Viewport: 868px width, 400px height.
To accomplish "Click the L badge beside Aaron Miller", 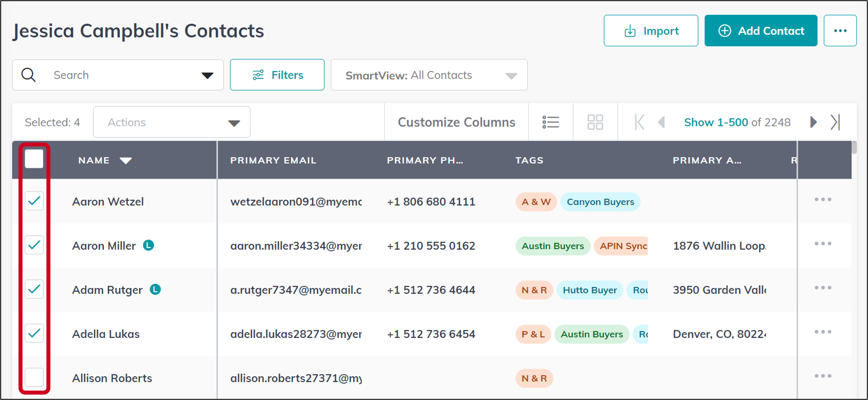I will pyautogui.click(x=148, y=245).
